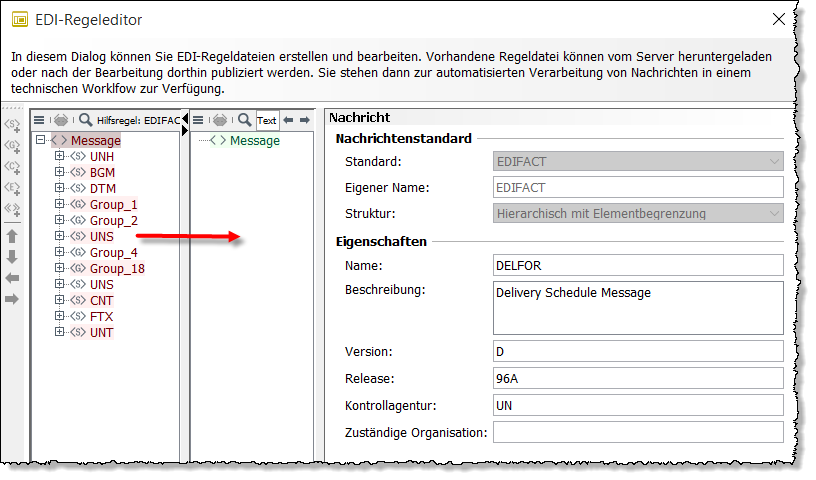Click the sidebar left arrow icon
The height and width of the screenshot is (480, 816).
point(12,279)
